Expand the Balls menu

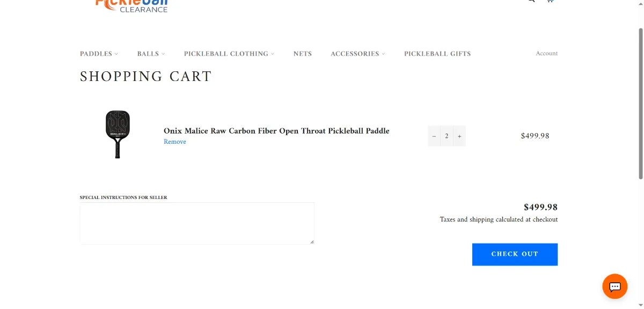(151, 54)
